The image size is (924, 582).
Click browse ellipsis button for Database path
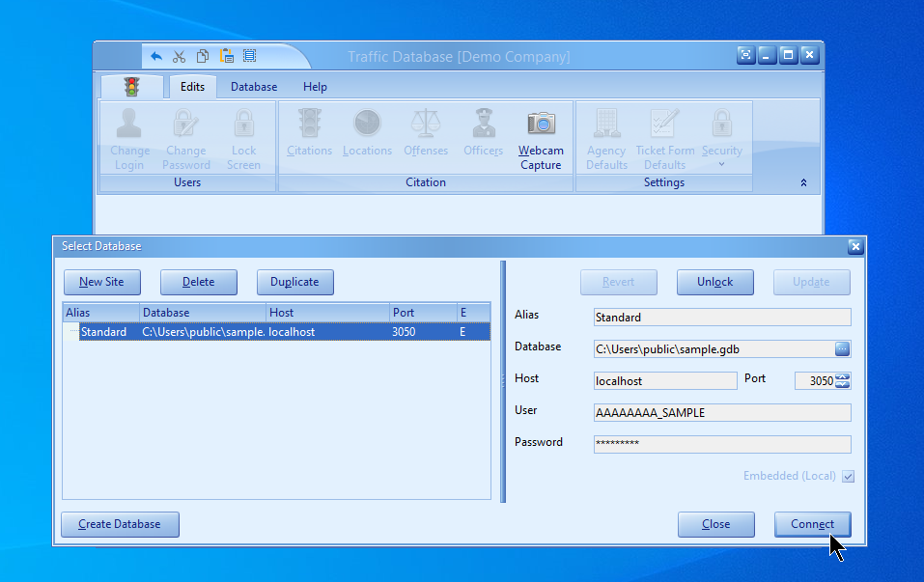click(842, 349)
